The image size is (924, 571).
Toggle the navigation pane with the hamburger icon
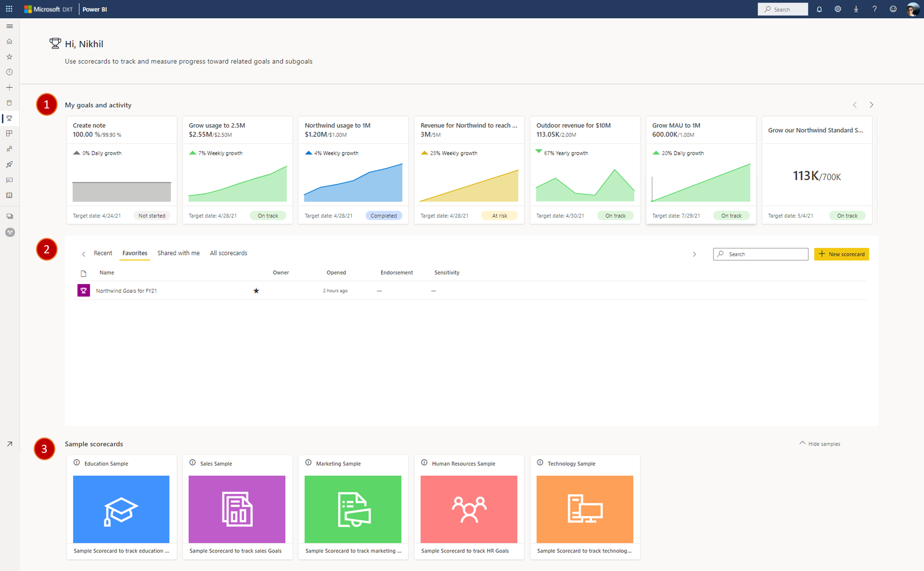9,26
